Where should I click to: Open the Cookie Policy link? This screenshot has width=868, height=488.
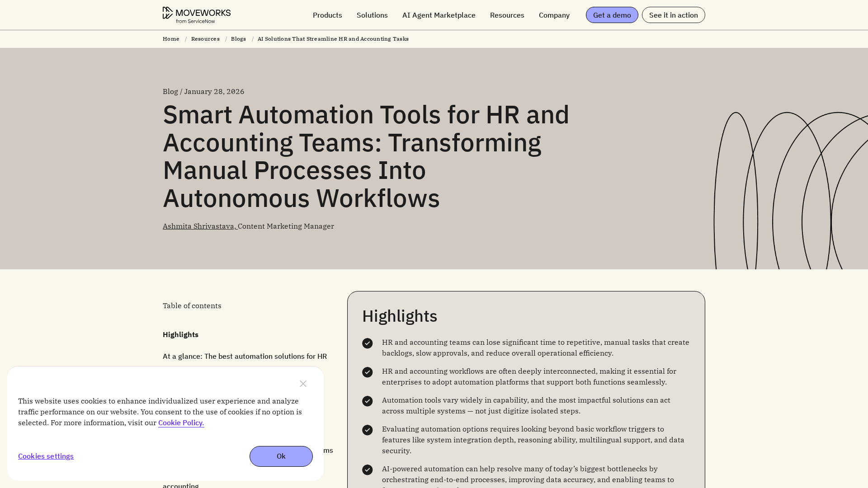click(181, 423)
